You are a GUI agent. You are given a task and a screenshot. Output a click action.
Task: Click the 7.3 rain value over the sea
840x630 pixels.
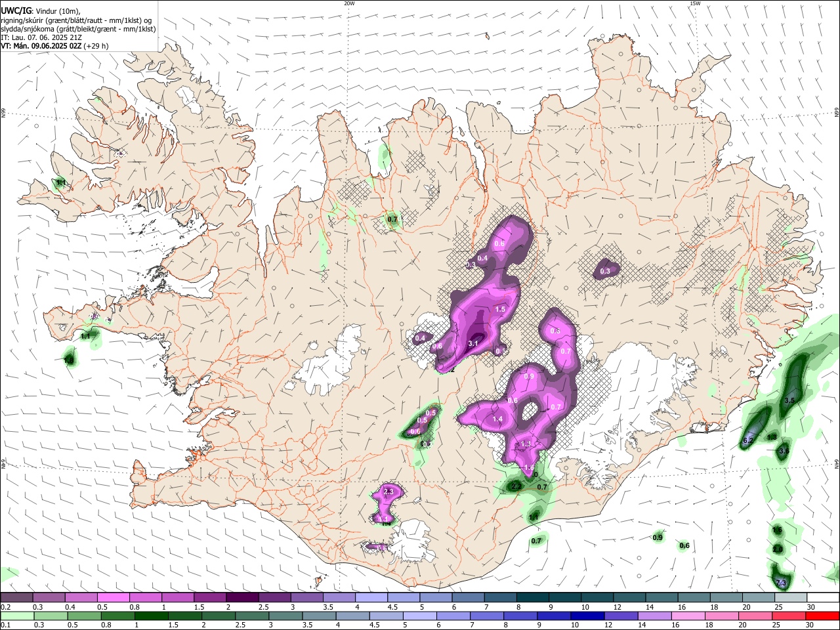780,583
